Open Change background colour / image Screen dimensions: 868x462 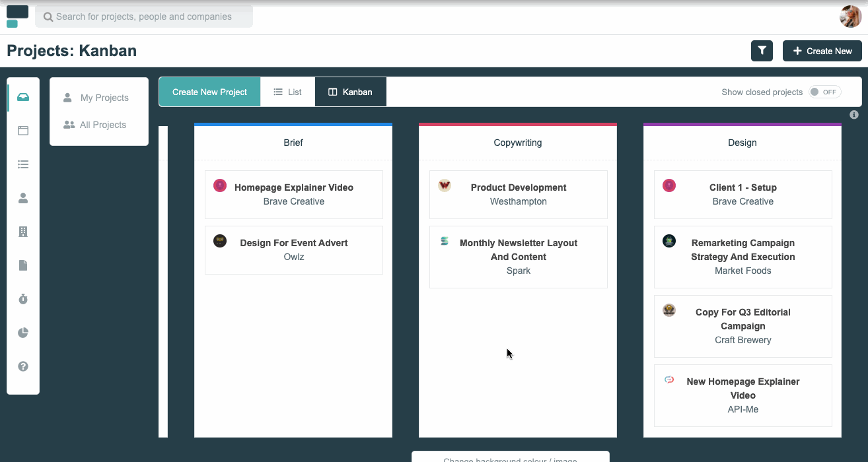tap(511, 458)
